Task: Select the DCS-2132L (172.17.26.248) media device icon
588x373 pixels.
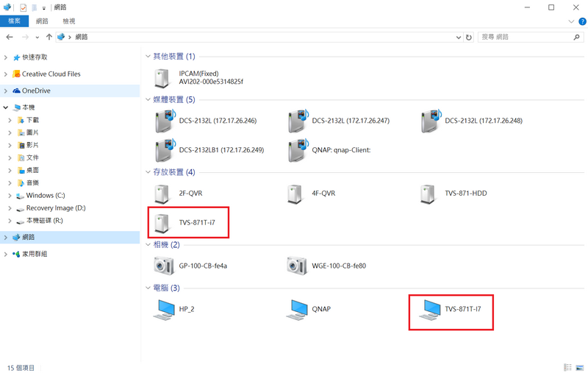Action: pos(431,121)
